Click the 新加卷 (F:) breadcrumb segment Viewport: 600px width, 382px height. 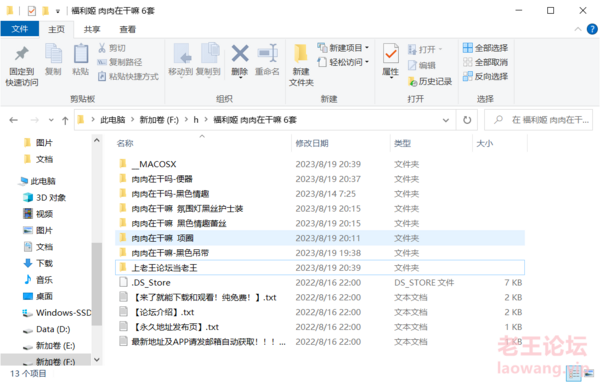pos(159,120)
